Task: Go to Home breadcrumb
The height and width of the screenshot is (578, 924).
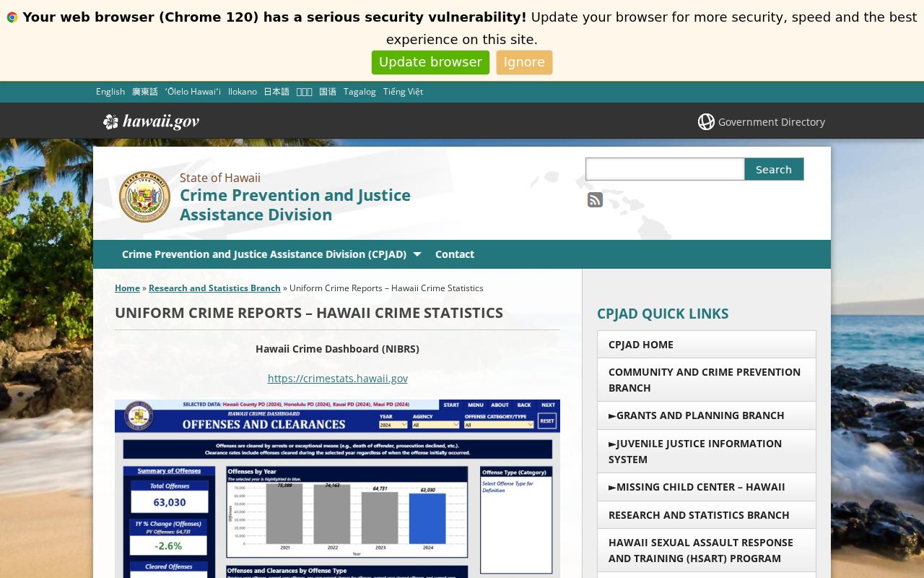Action: (127, 288)
